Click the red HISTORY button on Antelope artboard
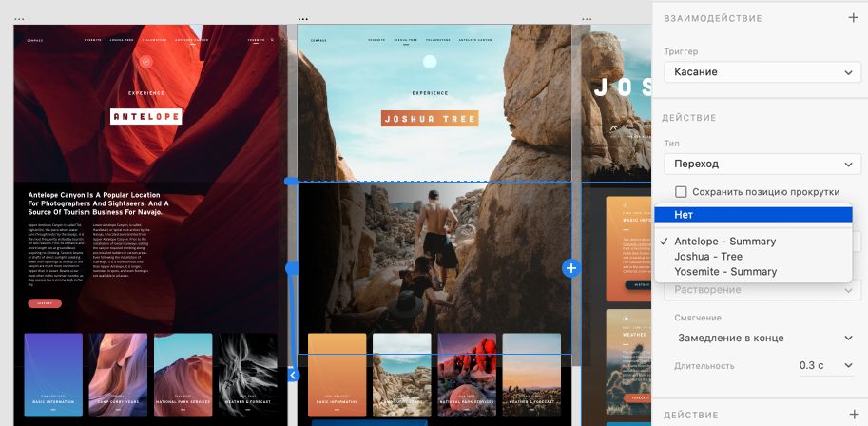 (45, 303)
